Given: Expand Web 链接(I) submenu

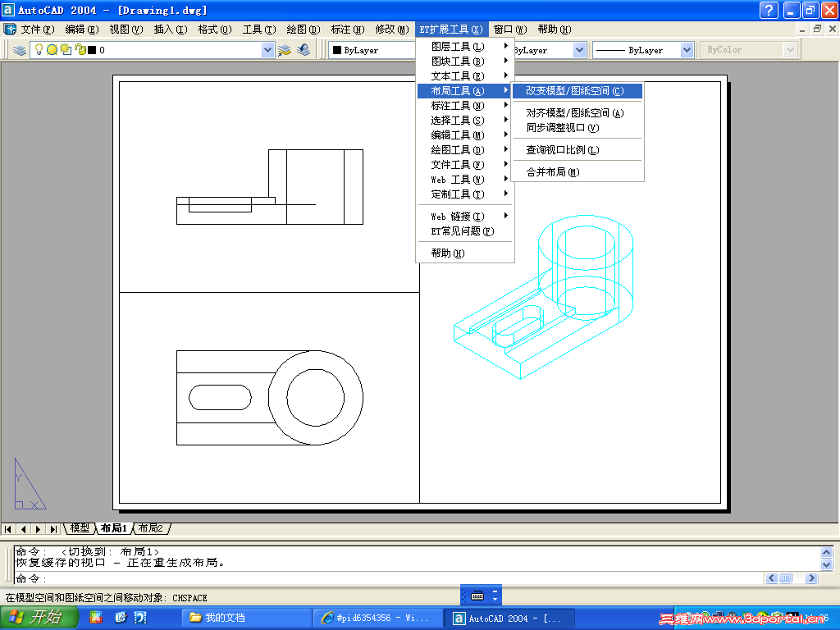Looking at the screenshot, I should tap(465, 217).
